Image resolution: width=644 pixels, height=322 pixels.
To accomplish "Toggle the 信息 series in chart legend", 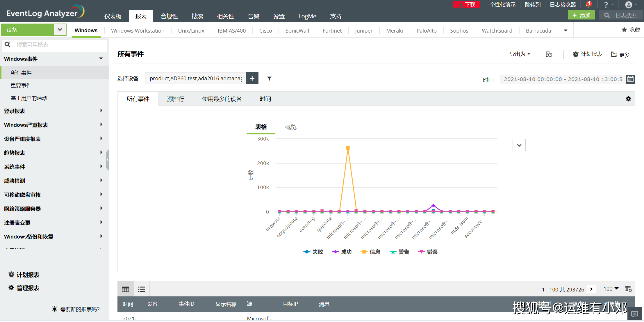I will 370,252.
